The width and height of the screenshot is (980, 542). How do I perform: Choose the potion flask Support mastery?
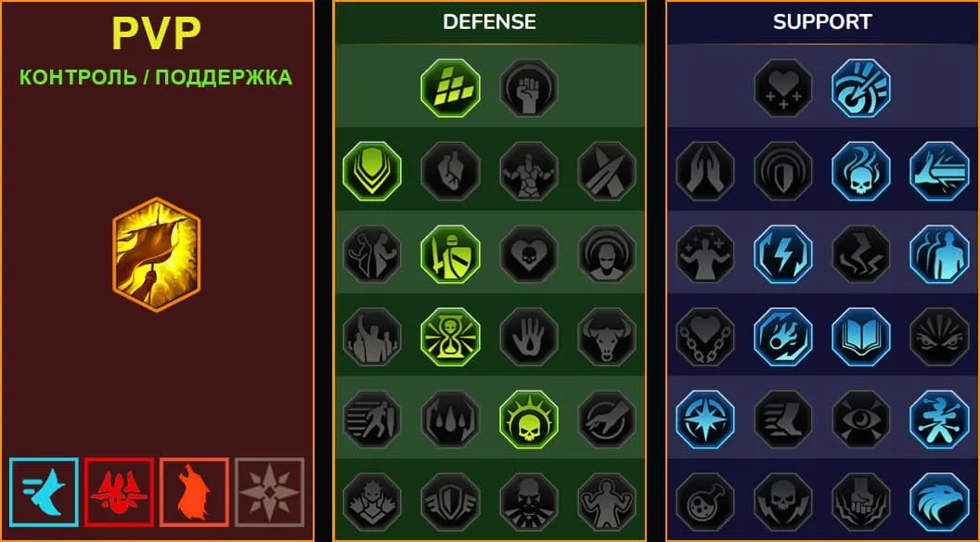point(704,502)
